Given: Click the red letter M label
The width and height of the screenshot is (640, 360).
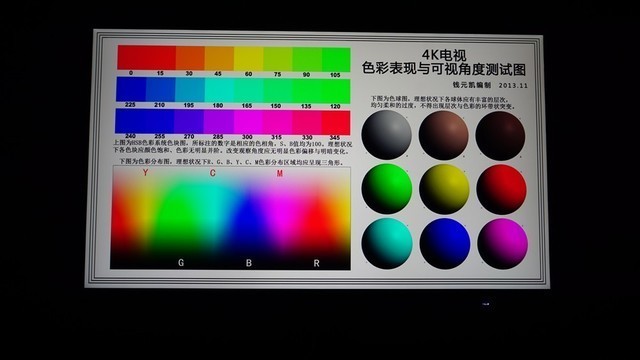Looking at the screenshot, I should (x=280, y=173).
